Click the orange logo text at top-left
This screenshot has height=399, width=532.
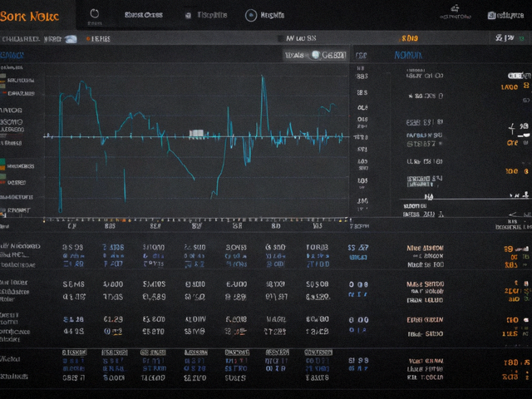pyautogui.click(x=30, y=17)
